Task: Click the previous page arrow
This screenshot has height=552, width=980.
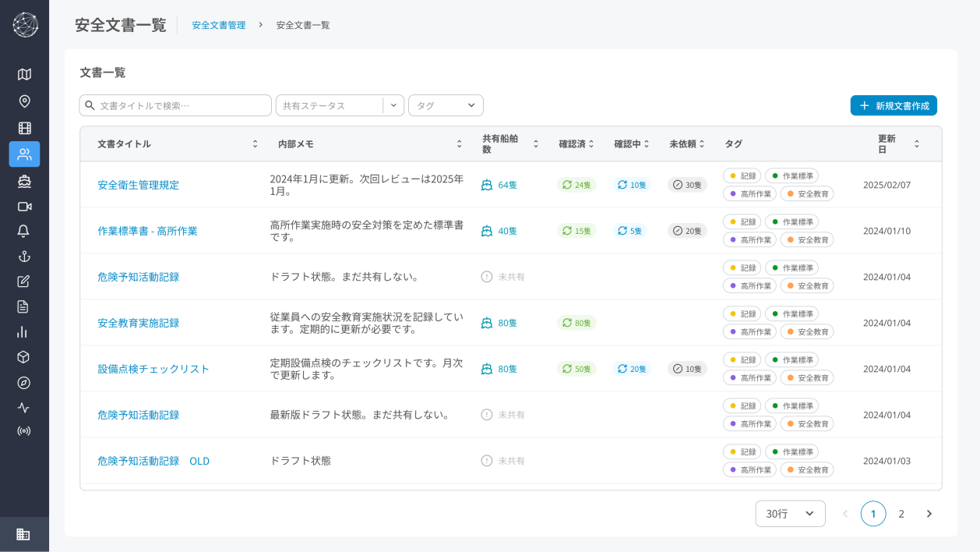Action: 845,514
